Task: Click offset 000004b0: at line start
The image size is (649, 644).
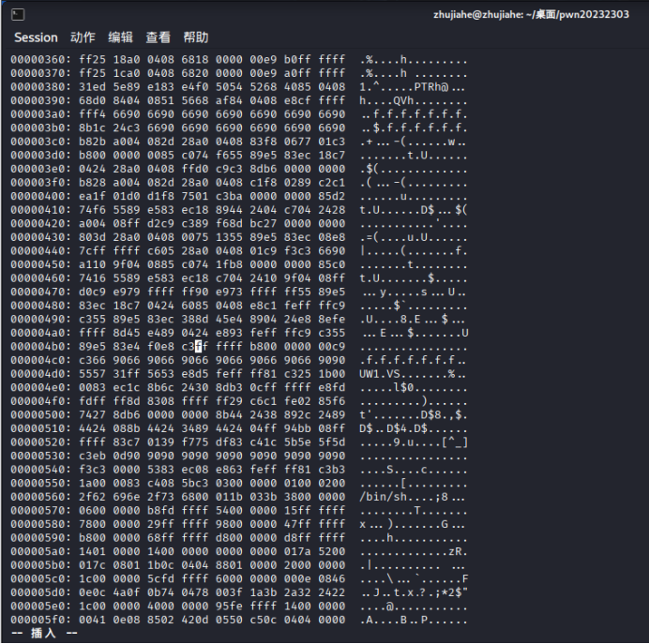Action: point(41,346)
